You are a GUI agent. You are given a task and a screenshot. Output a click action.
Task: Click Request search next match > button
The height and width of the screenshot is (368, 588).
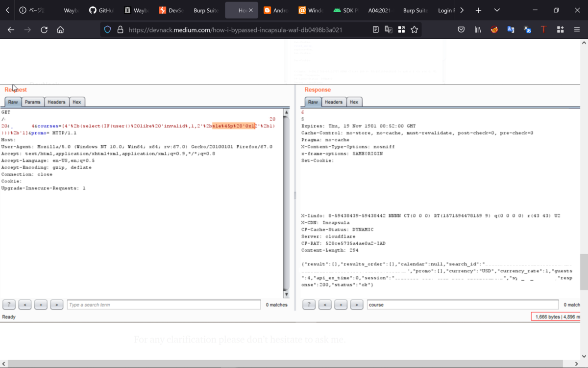tap(57, 305)
